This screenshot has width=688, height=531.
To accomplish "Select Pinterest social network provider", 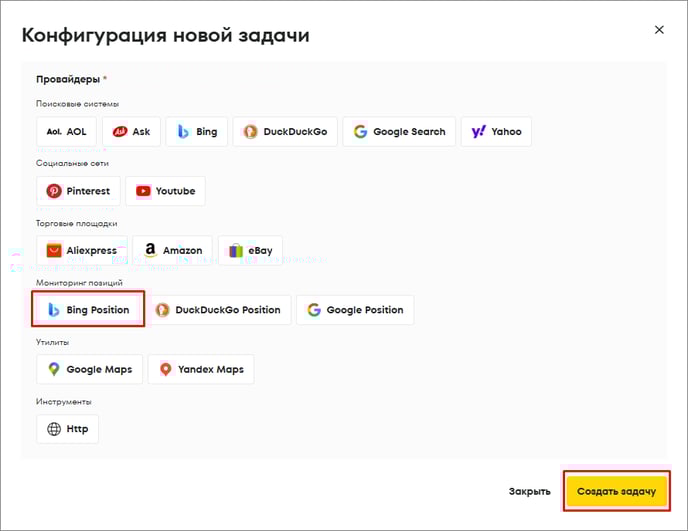I will click(x=78, y=191).
